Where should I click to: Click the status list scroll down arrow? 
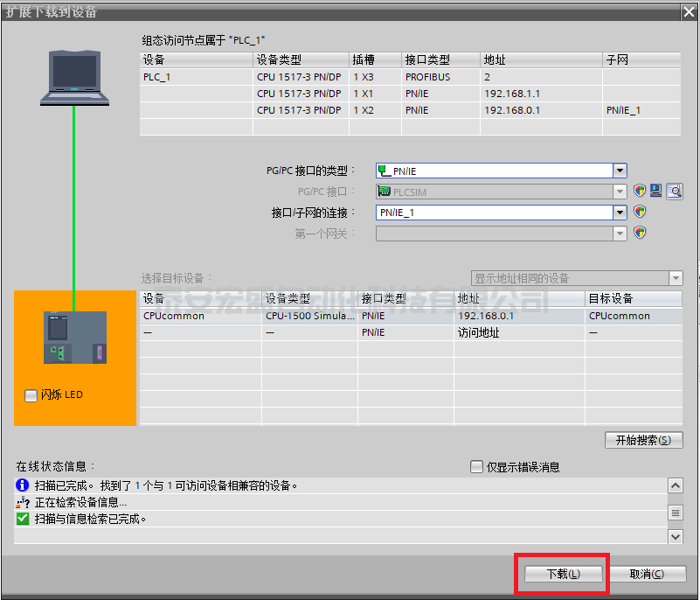click(675, 535)
